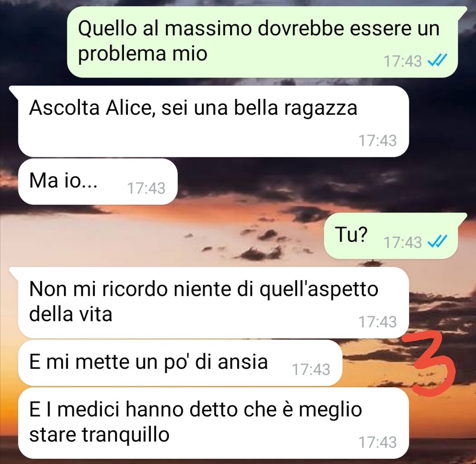The height and width of the screenshot is (464, 476).
Task: Tap the words 'problema mio' in green bubble
Action: (143, 54)
